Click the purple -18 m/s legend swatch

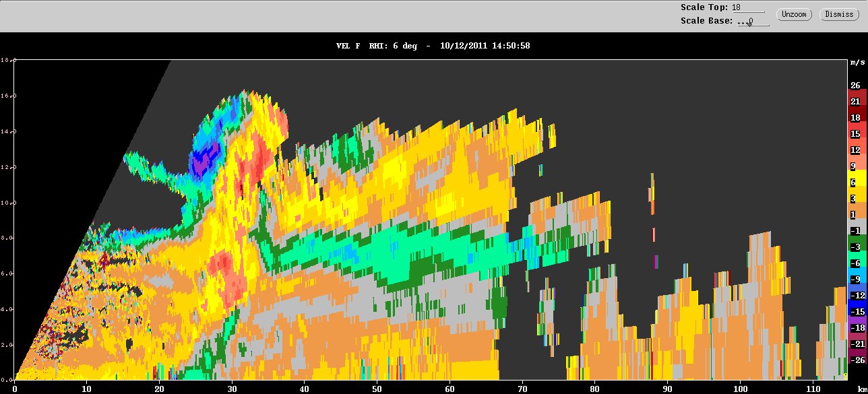855,328
